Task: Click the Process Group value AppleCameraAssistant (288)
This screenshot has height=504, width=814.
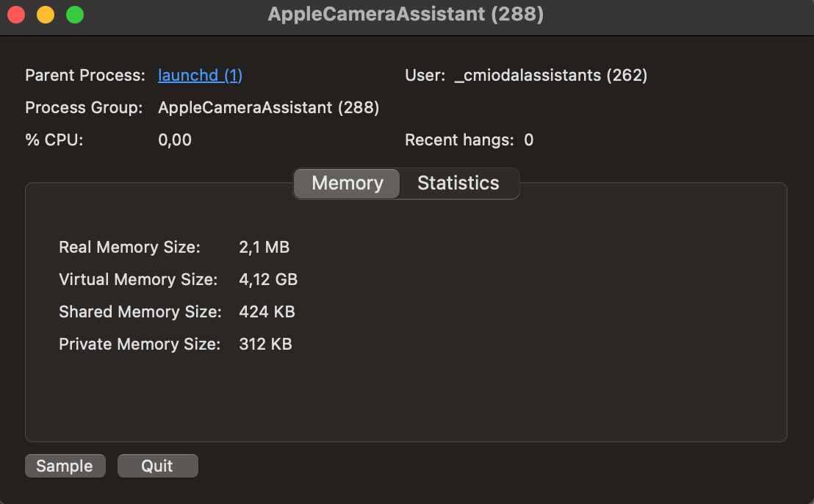Action: (x=268, y=108)
